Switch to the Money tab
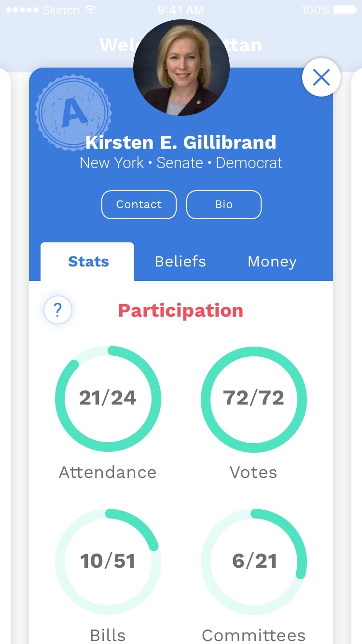Viewport: 362px width, 644px height. pos(272,262)
